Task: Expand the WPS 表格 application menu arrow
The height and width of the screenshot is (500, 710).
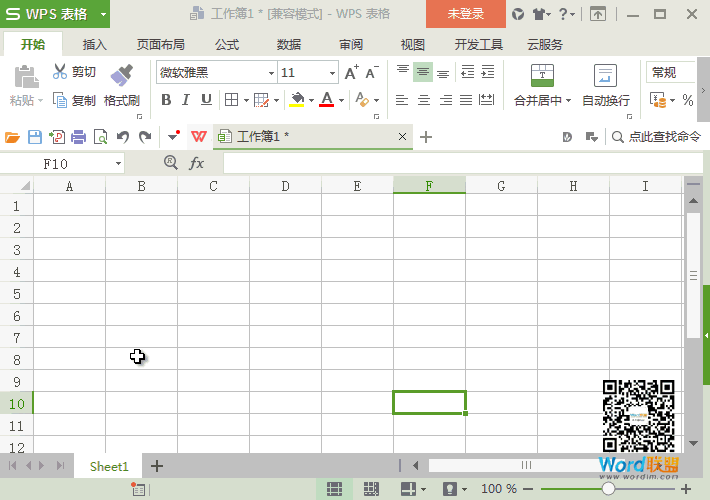Action: tap(104, 14)
